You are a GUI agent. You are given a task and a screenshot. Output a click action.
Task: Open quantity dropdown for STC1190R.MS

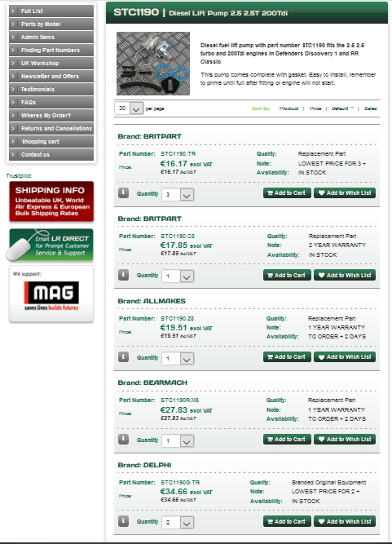(178, 440)
